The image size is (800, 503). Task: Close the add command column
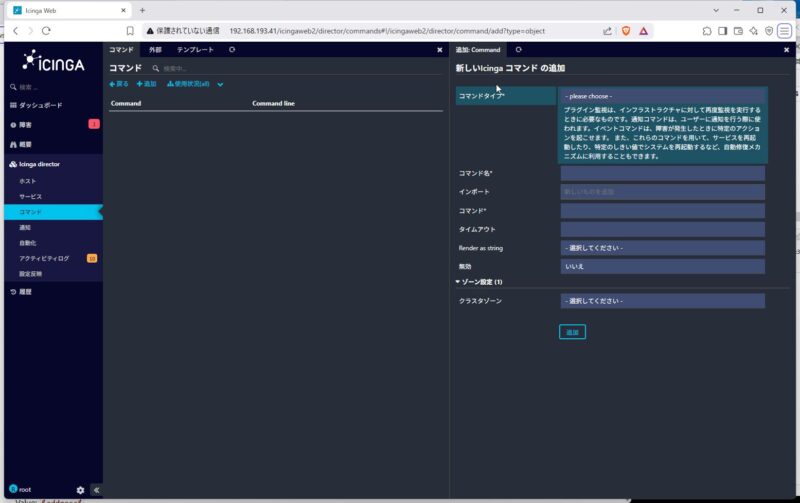pos(786,49)
